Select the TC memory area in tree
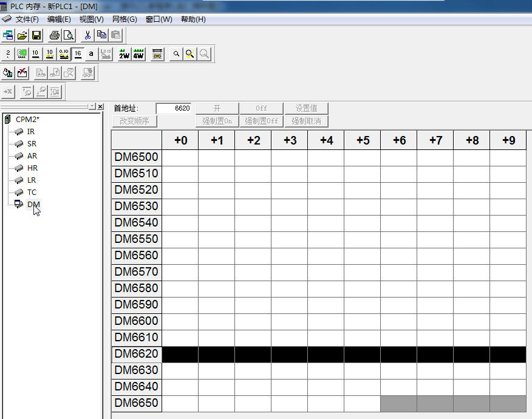The height and width of the screenshot is (419, 532). coord(32,192)
